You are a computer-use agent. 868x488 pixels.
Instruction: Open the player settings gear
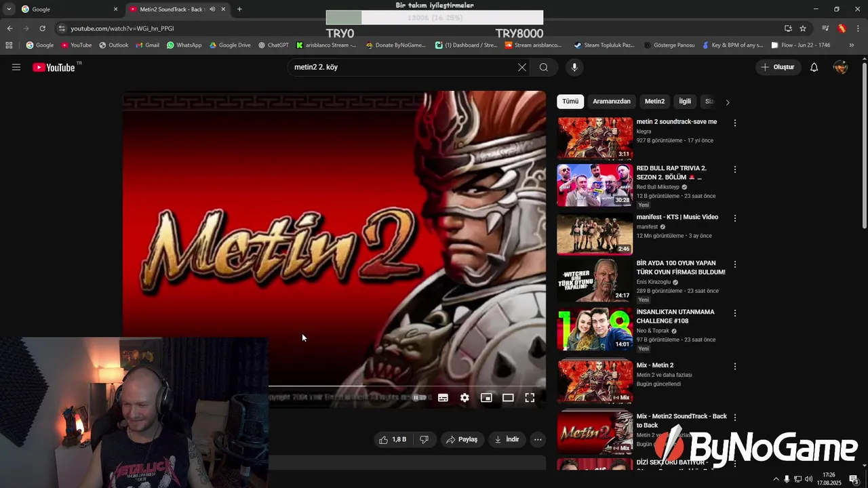pyautogui.click(x=465, y=398)
